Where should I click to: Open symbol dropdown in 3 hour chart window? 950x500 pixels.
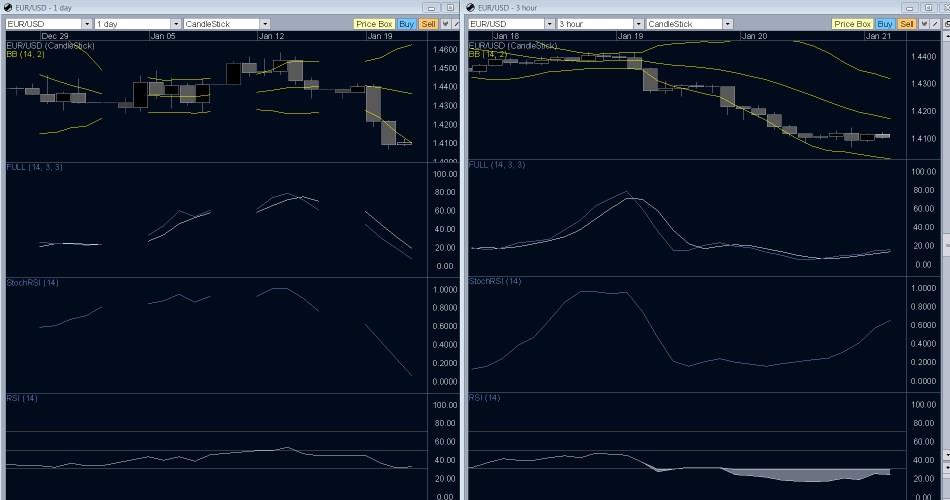pos(511,24)
